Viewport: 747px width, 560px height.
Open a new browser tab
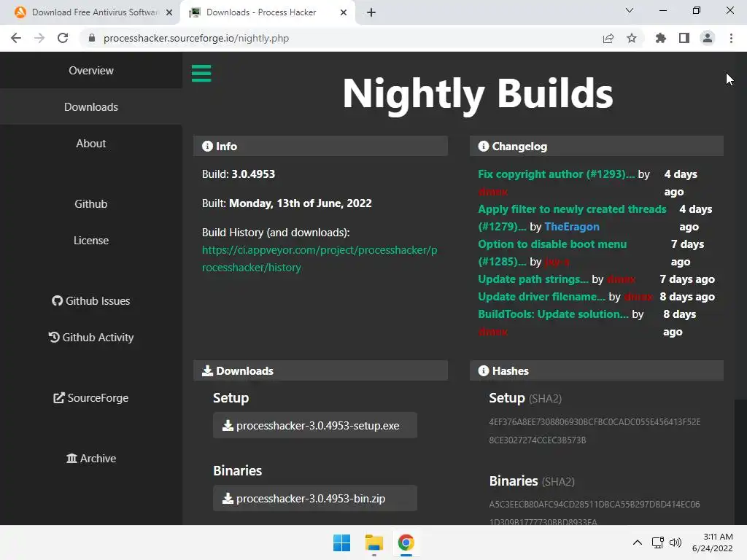pos(371,12)
